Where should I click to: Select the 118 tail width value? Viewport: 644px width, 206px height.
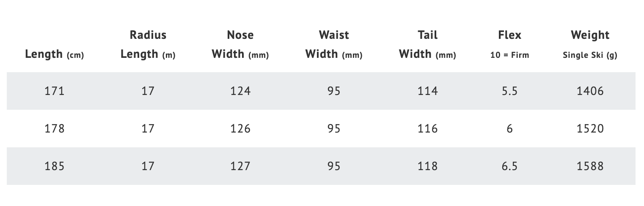coord(427,166)
